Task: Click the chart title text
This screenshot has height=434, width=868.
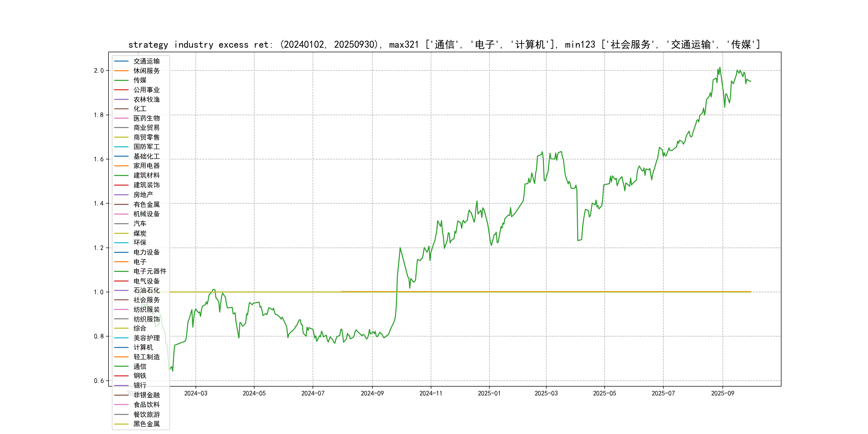Action: click(x=444, y=44)
